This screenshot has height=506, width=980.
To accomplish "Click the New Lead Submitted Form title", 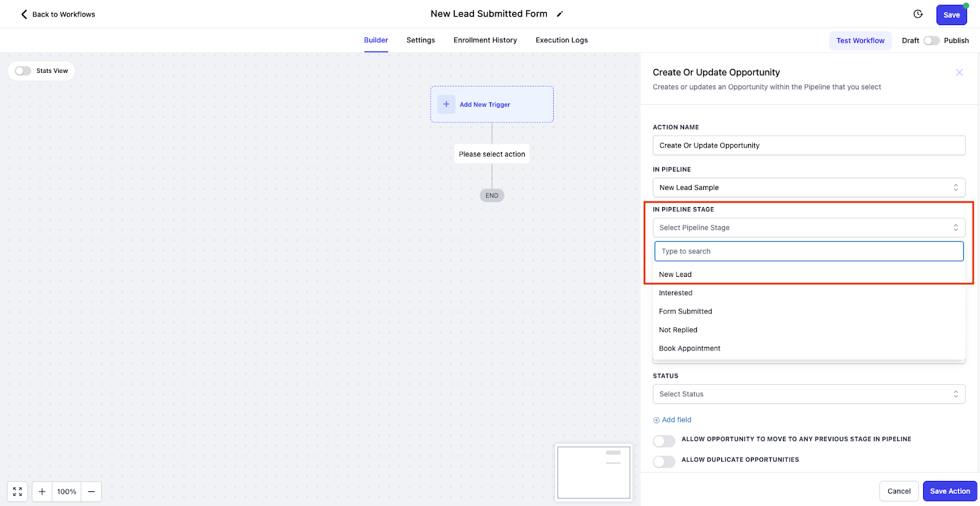I will 489,14.
